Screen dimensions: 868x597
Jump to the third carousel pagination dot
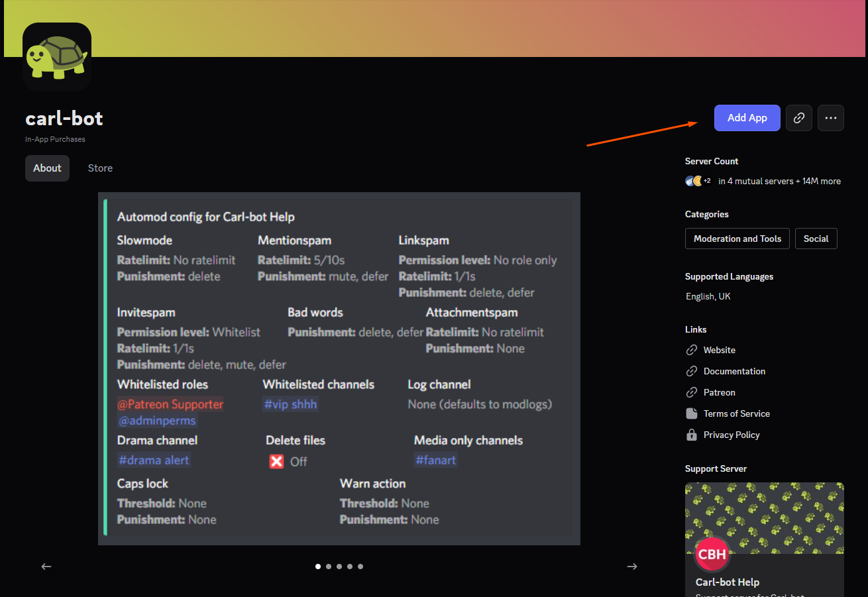[339, 567]
